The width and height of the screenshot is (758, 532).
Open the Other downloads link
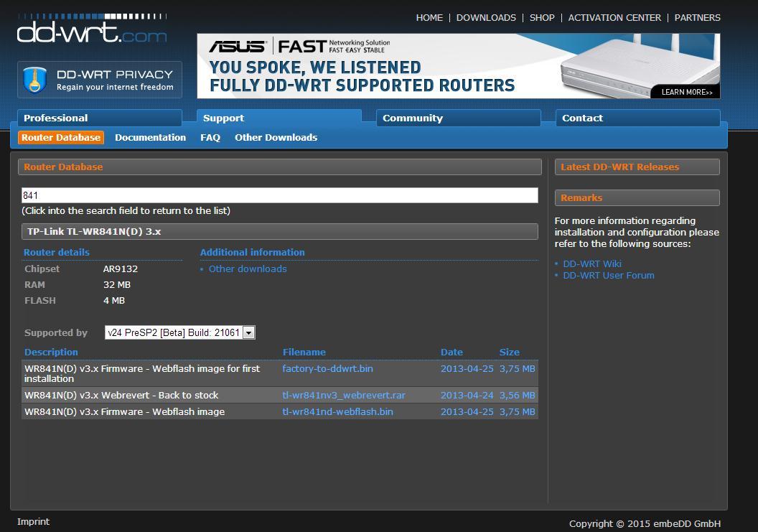click(x=248, y=269)
